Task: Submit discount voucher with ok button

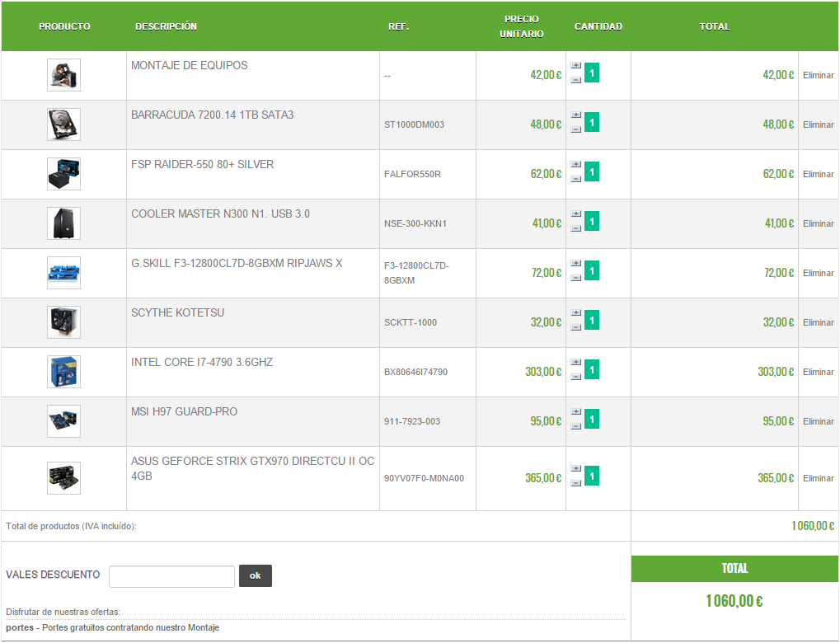Action: [x=255, y=576]
